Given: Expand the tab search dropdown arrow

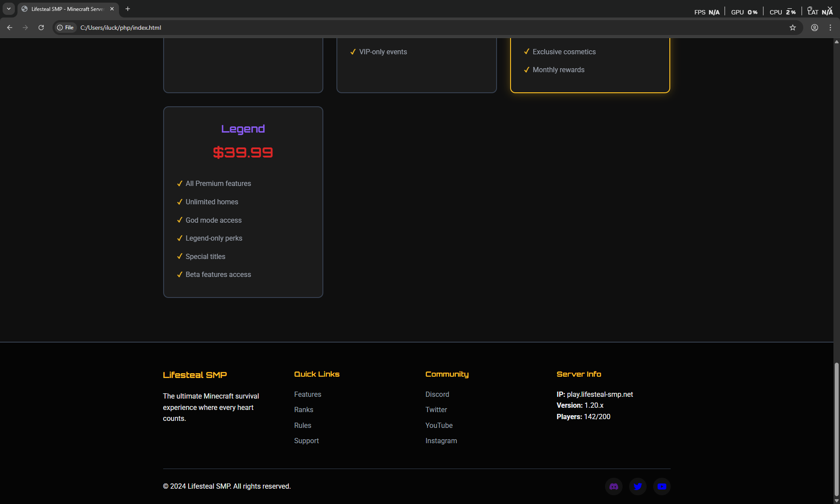Looking at the screenshot, I should [8, 9].
